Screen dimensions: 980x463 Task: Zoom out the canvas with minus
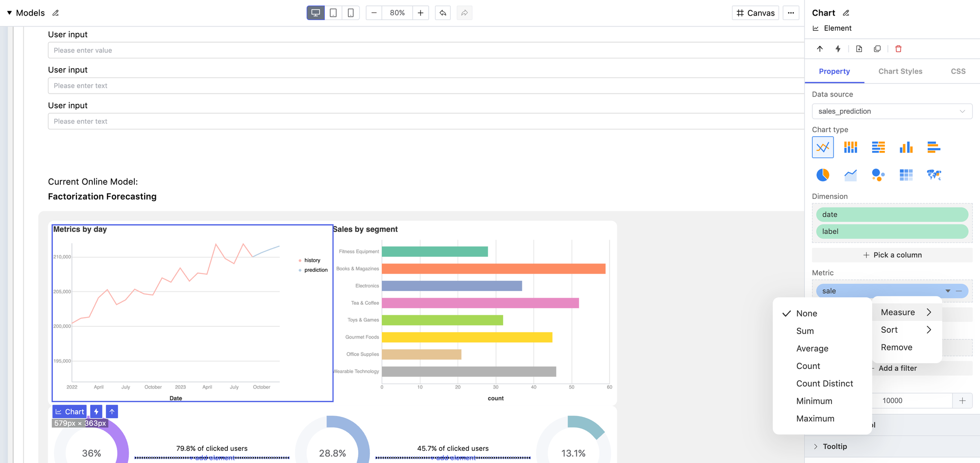click(x=374, y=13)
